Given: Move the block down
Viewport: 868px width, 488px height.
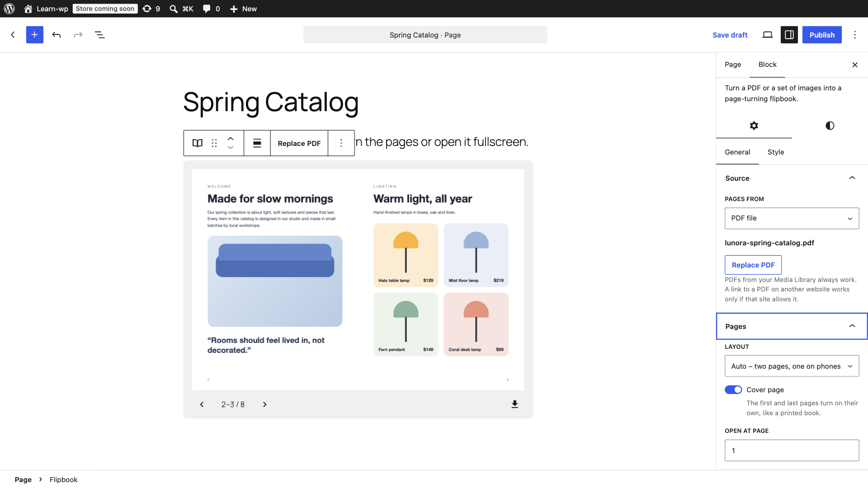Looking at the screenshot, I should click(231, 148).
